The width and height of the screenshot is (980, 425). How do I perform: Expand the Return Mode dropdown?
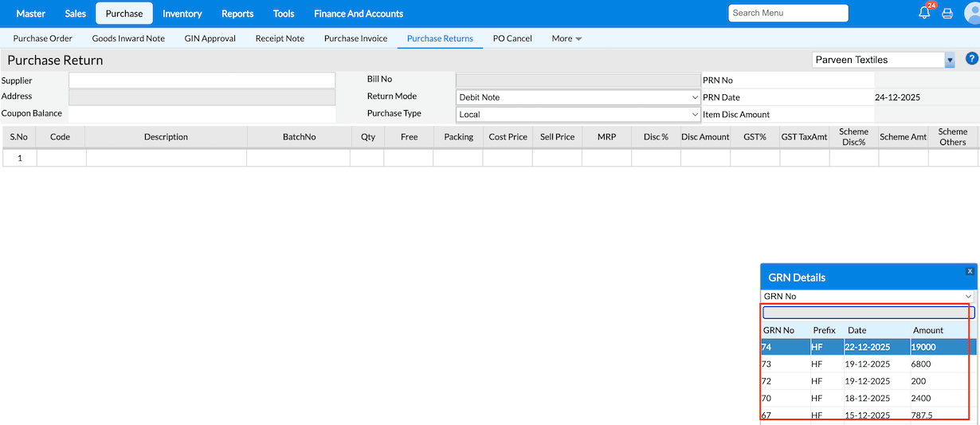pyautogui.click(x=578, y=97)
